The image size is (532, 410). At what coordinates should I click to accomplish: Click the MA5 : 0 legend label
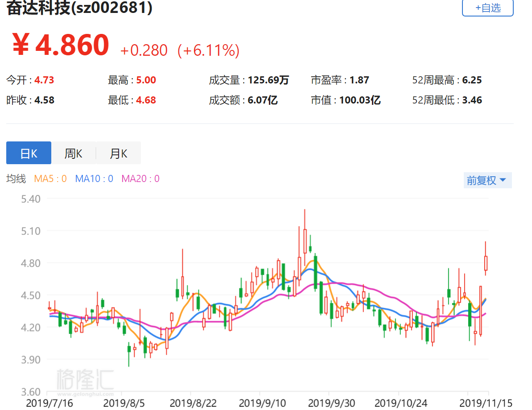pyautogui.click(x=50, y=178)
